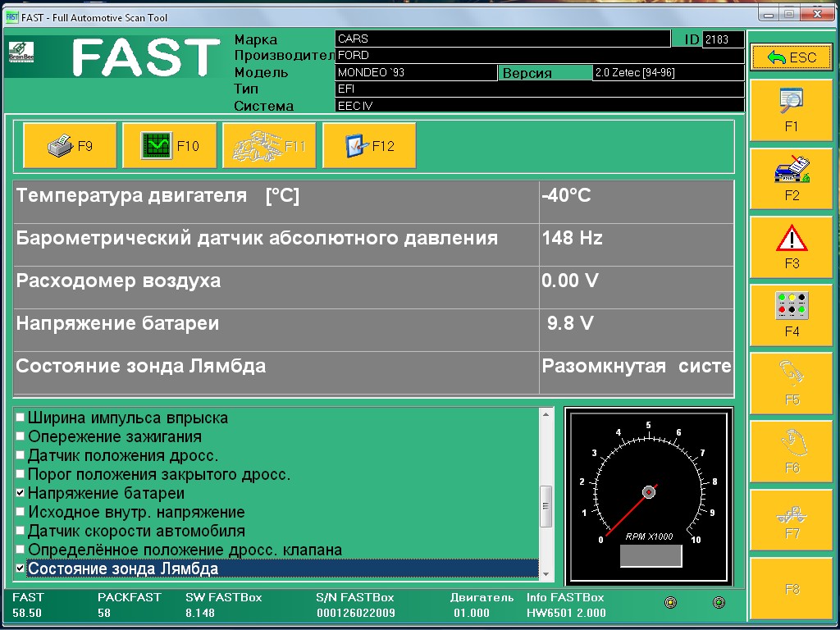Select the 148 Hz value
The image size is (840, 630).
[572, 238]
